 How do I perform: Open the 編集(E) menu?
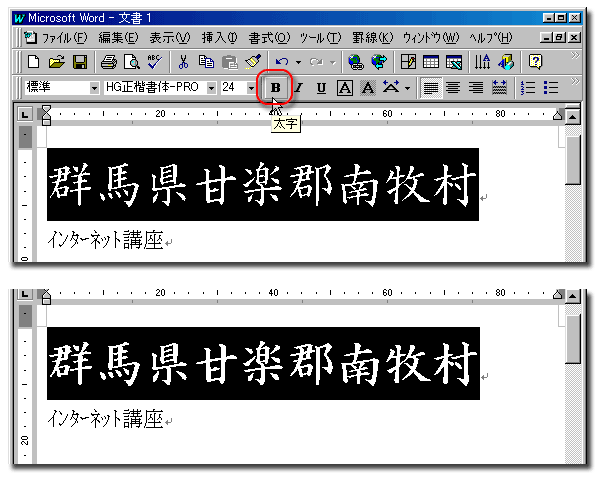click(x=118, y=38)
